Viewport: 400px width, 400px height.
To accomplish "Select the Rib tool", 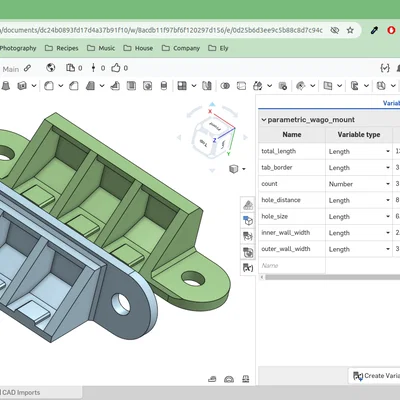I will [115, 86].
